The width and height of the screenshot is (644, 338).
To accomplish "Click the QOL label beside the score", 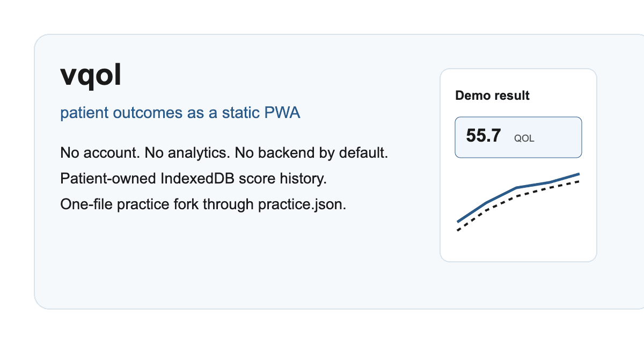I will click(x=524, y=138).
